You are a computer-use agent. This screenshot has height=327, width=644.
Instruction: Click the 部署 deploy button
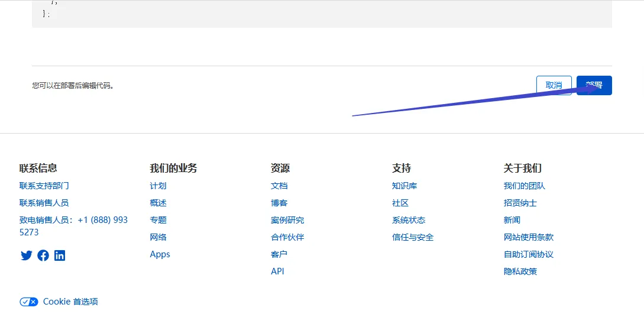point(594,85)
